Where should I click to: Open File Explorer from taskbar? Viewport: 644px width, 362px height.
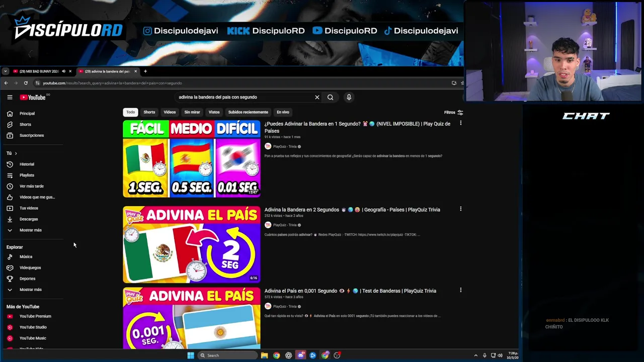pyautogui.click(x=264, y=355)
